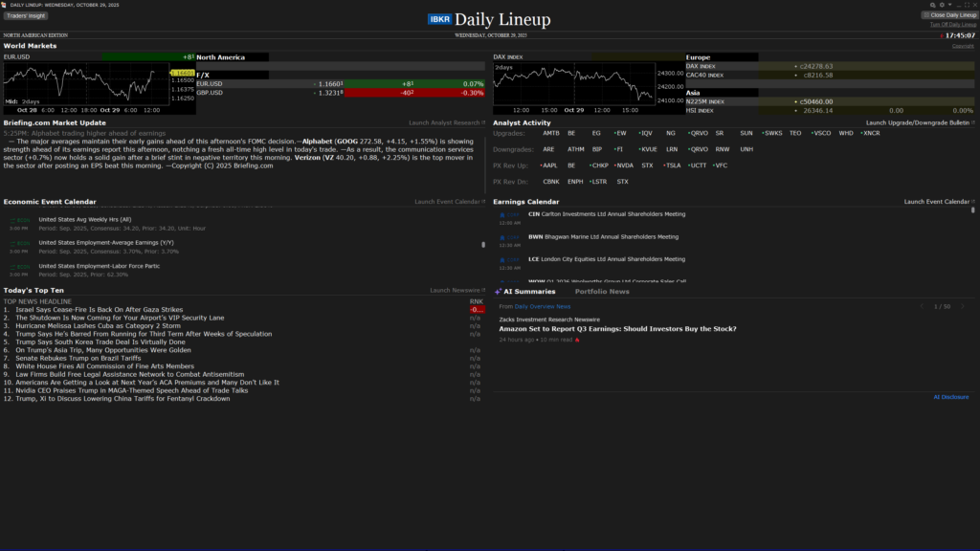Click the ECON icon for Avg Weekly Hrs
980x551 pixels.
[x=23, y=220]
